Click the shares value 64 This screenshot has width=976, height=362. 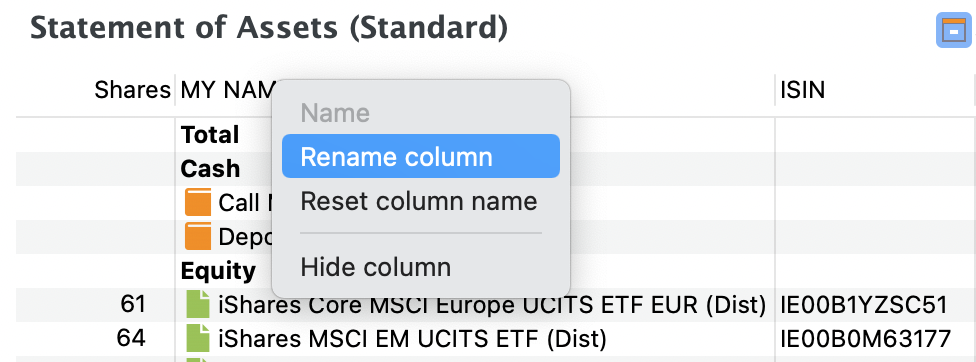(132, 338)
